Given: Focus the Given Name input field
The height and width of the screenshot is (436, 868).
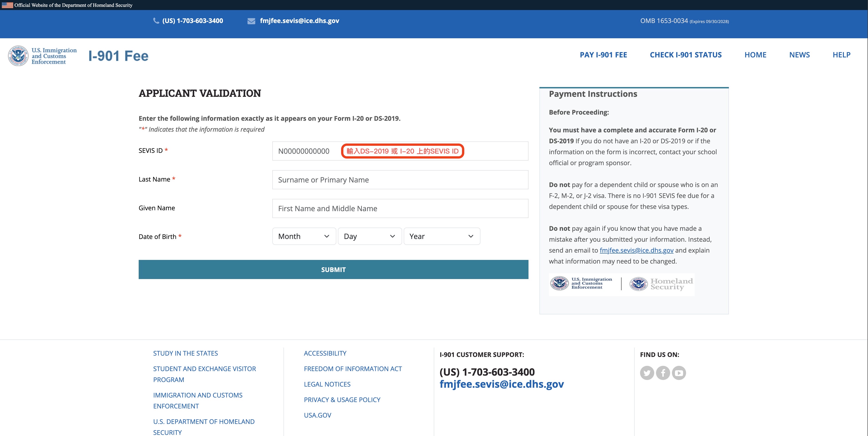Looking at the screenshot, I should 400,208.
